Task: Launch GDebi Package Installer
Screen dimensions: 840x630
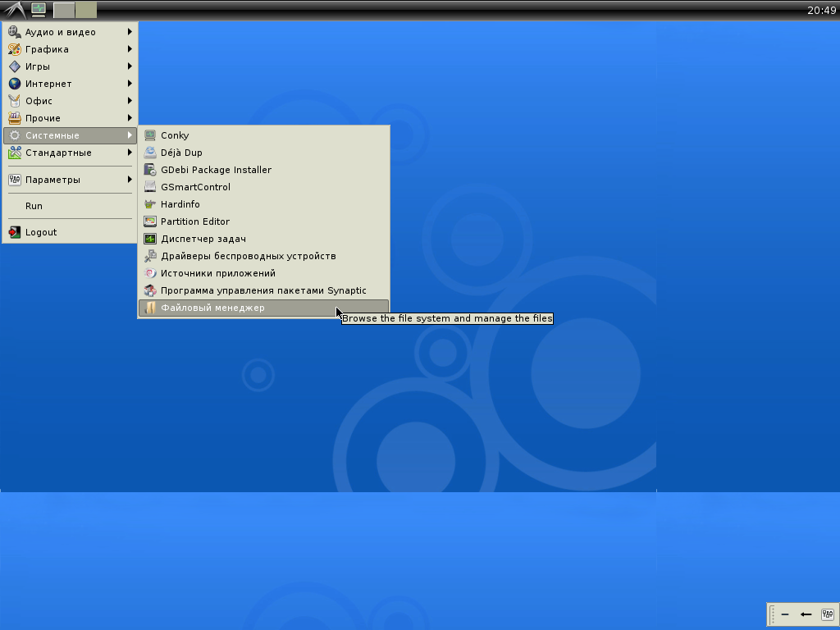Action: coord(263,170)
